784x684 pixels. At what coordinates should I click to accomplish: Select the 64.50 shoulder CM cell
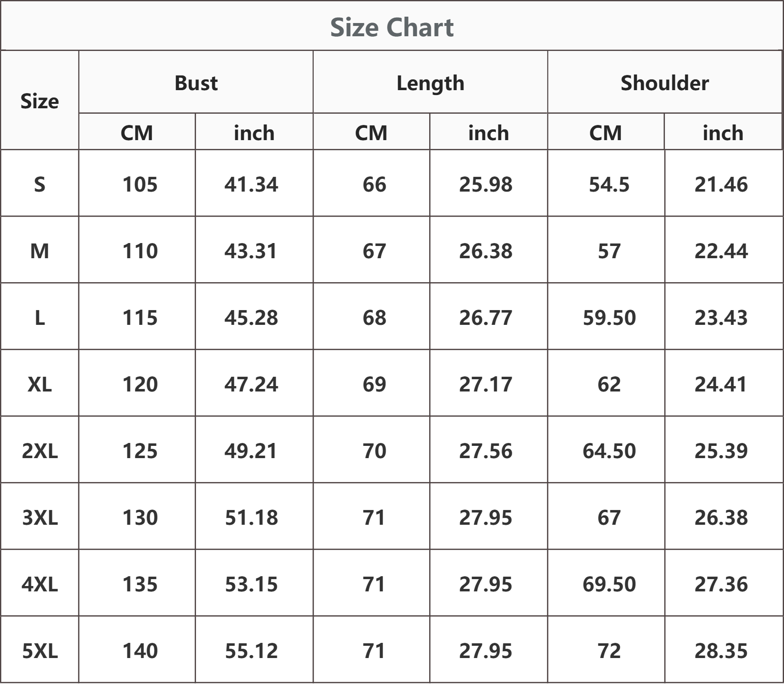coord(606,450)
